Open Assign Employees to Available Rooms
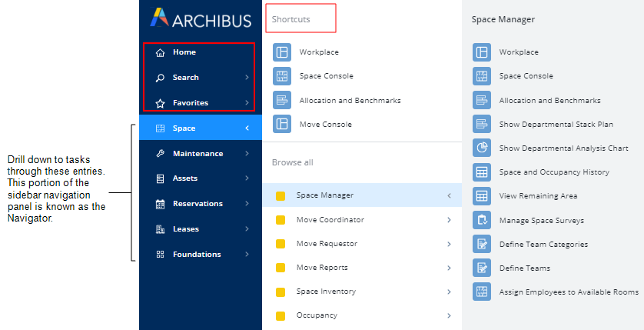 [x=569, y=292]
